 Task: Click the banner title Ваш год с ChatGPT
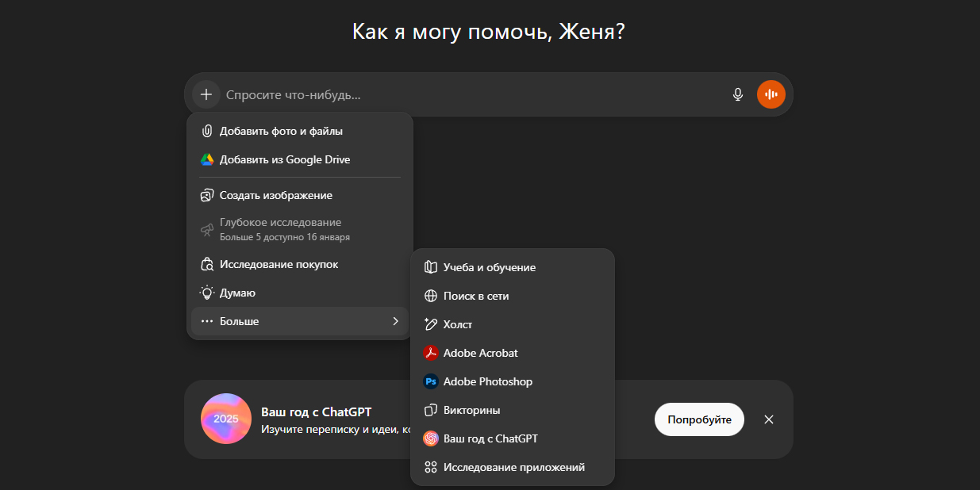coord(316,412)
